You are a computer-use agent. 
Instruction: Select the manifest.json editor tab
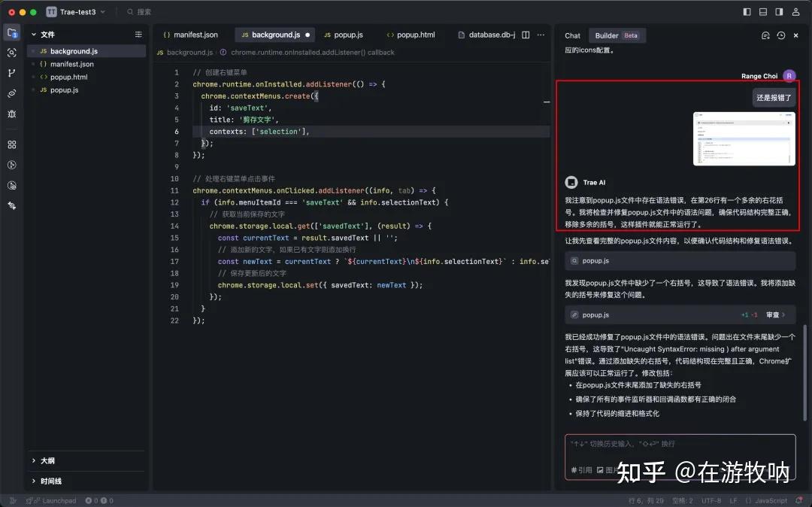tap(192, 35)
